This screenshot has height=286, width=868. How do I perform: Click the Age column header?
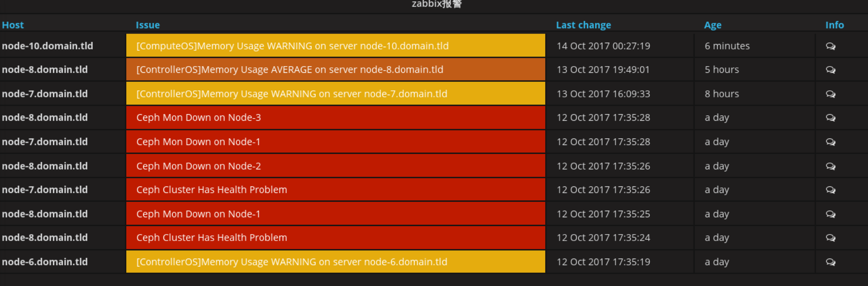pyautogui.click(x=712, y=25)
